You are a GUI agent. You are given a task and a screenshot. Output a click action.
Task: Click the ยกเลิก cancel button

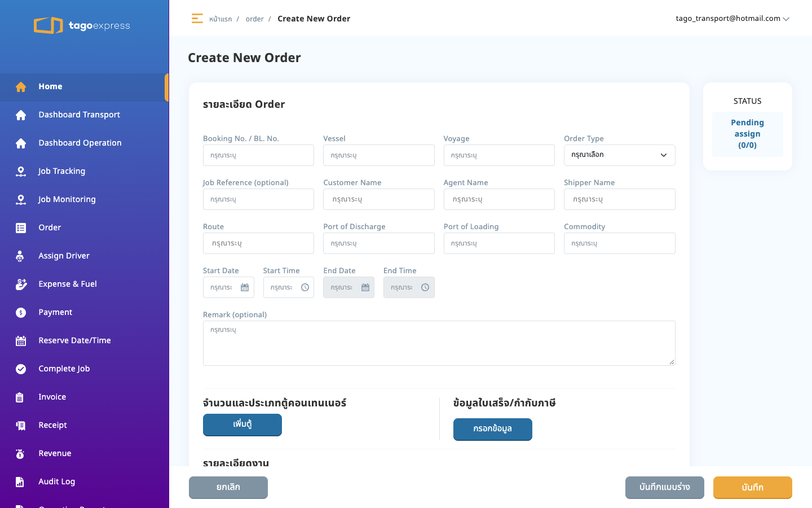tap(228, 488)
